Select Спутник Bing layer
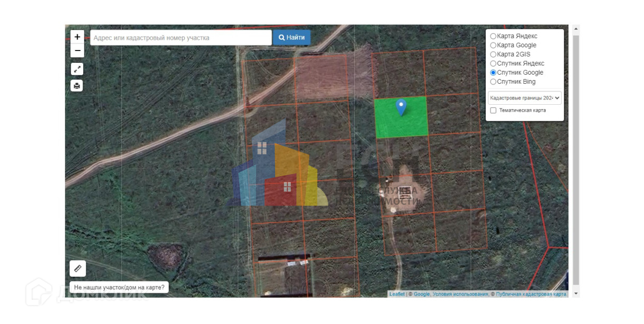Screen dimensions: 644x324 pos(493,82)
